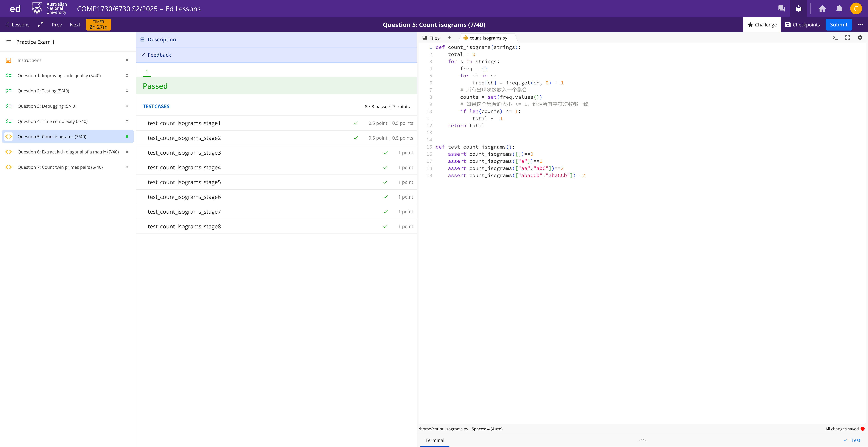Open Checkpoints

[x=802, y=25]
